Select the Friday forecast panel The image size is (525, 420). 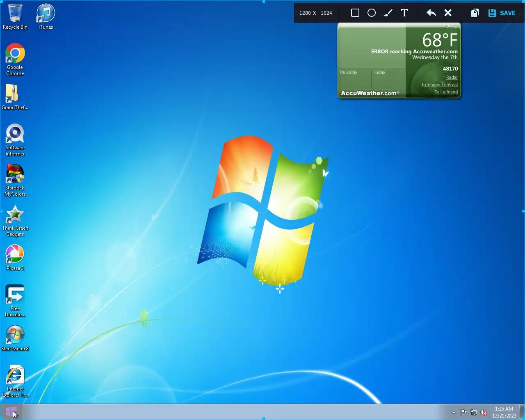pos(389,79)
